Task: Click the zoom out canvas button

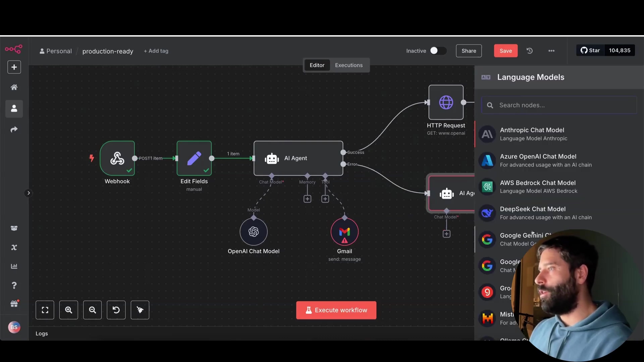Action: 93,310
